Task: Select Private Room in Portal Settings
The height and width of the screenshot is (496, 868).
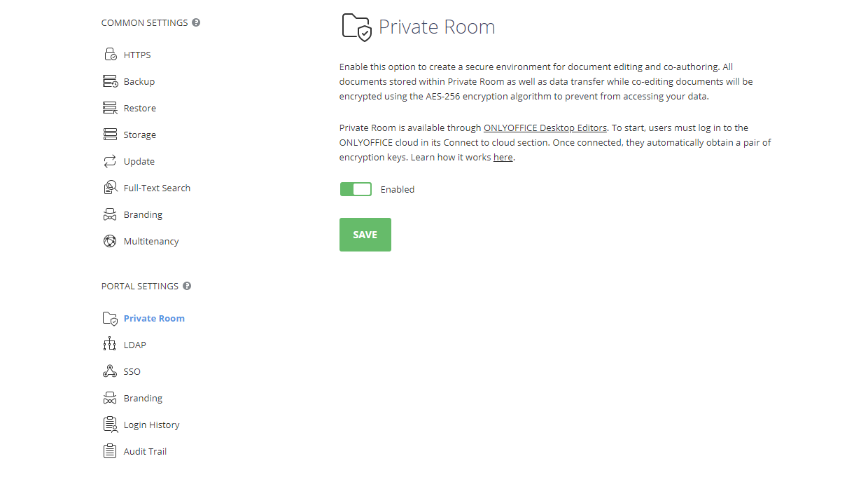Action: tap(154, 317)
